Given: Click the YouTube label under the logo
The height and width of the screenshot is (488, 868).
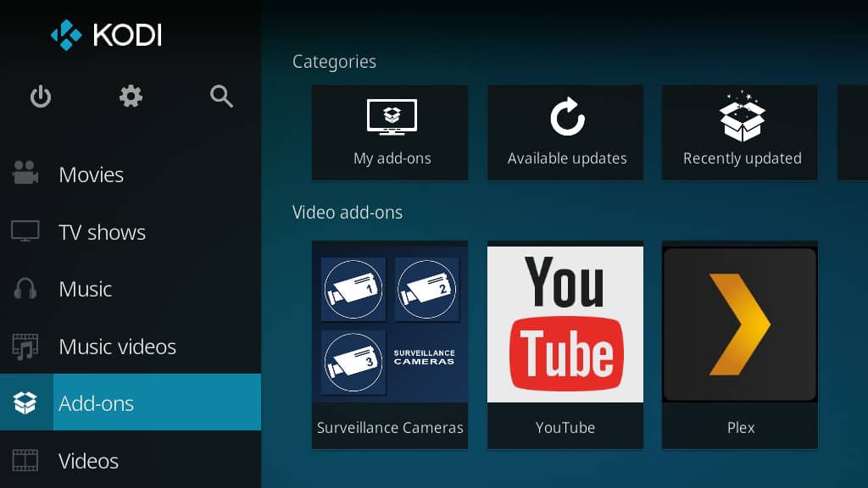Looking at the screenshot, I should [565, 428].
